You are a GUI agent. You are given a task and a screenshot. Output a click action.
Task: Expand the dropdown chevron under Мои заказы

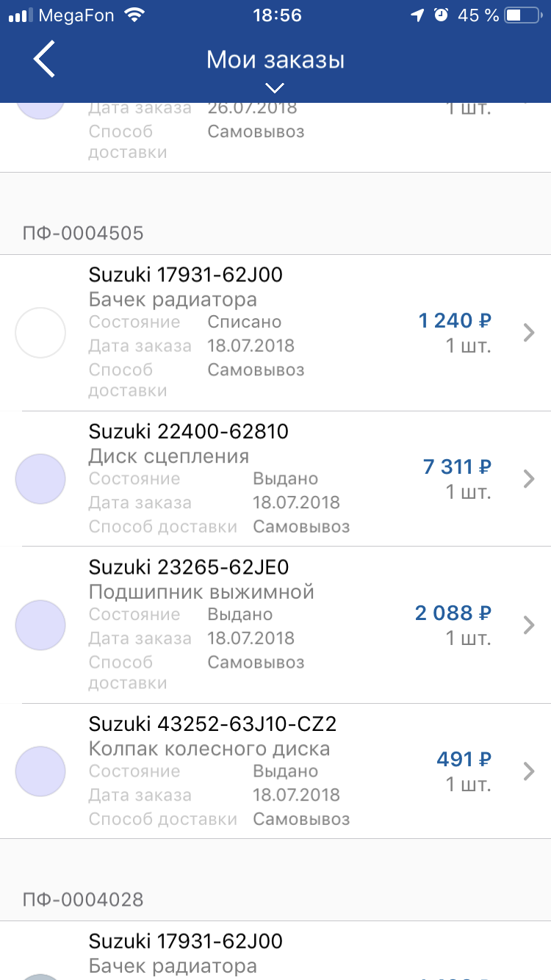(275, 88)
